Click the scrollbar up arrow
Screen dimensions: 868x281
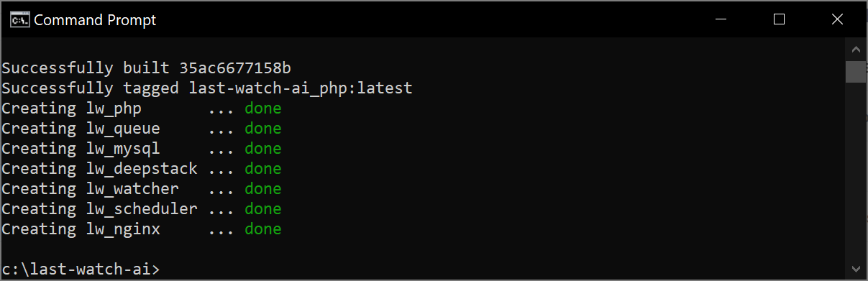click(x=855, y=49)
